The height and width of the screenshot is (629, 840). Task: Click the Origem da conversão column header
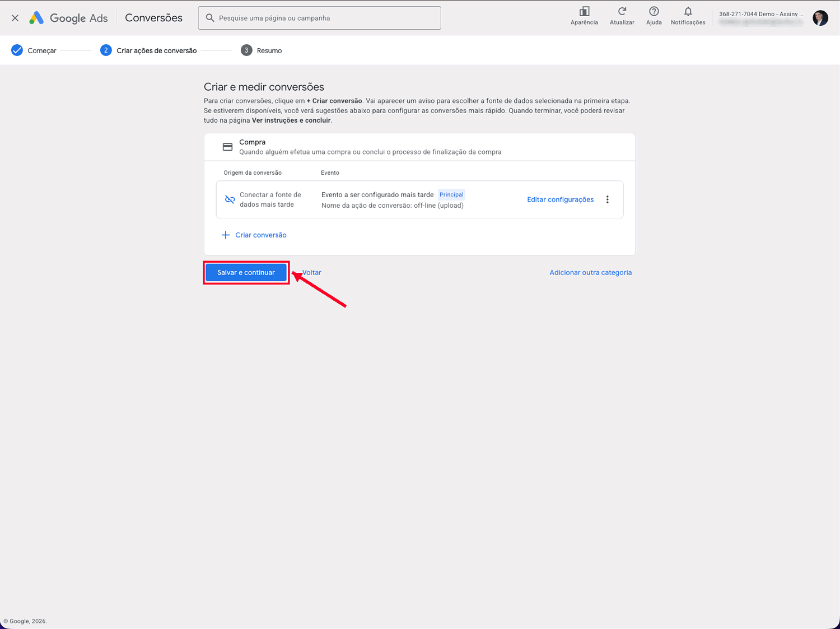click(253, 173)
